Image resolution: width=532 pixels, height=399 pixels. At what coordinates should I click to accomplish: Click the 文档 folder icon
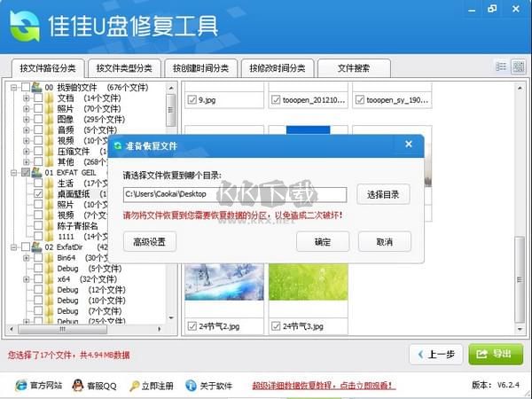[50, 98]
